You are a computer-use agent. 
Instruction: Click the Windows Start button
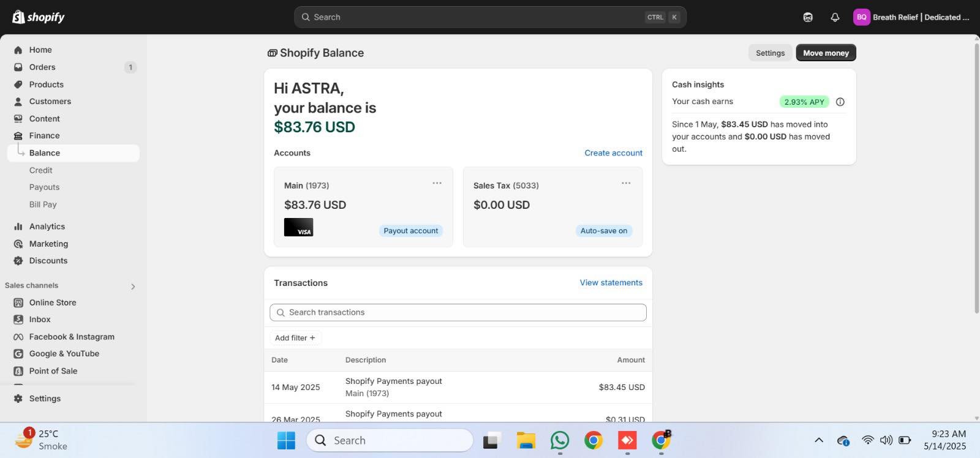click(286, 440)
